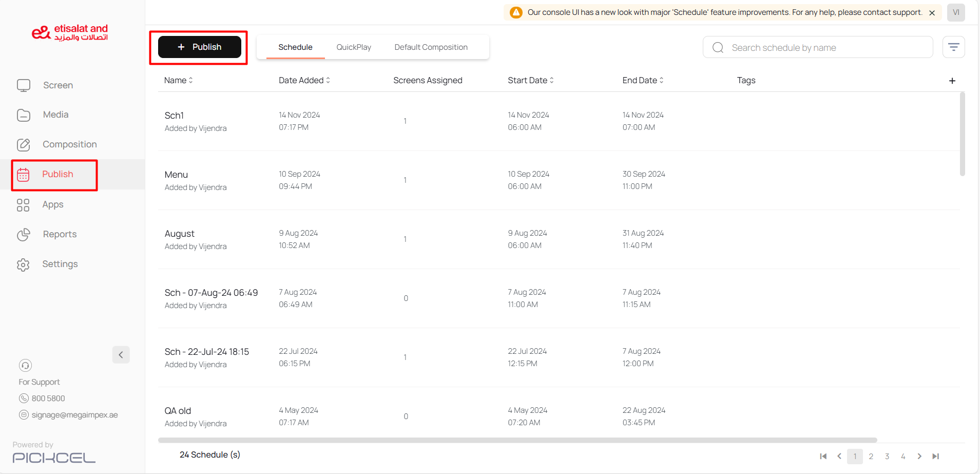Switch to the QuickPlay tab
The width and height of the screenshot is (980, 474).
point(353,47)
